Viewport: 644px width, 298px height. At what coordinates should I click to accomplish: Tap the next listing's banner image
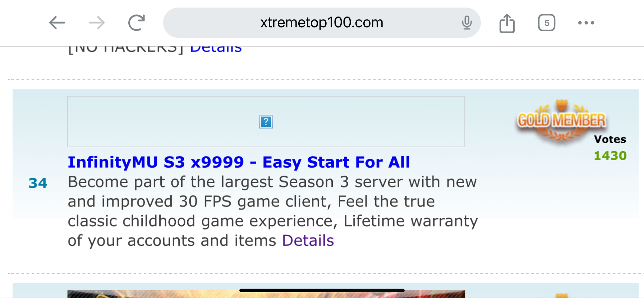tap(266, 294)
